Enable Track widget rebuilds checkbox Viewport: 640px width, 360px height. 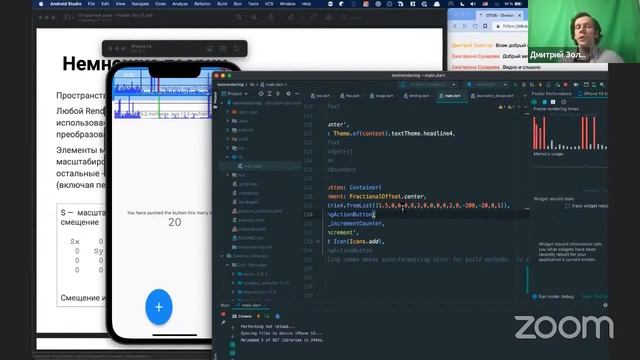pyautogui.click(x=567, y=206)
